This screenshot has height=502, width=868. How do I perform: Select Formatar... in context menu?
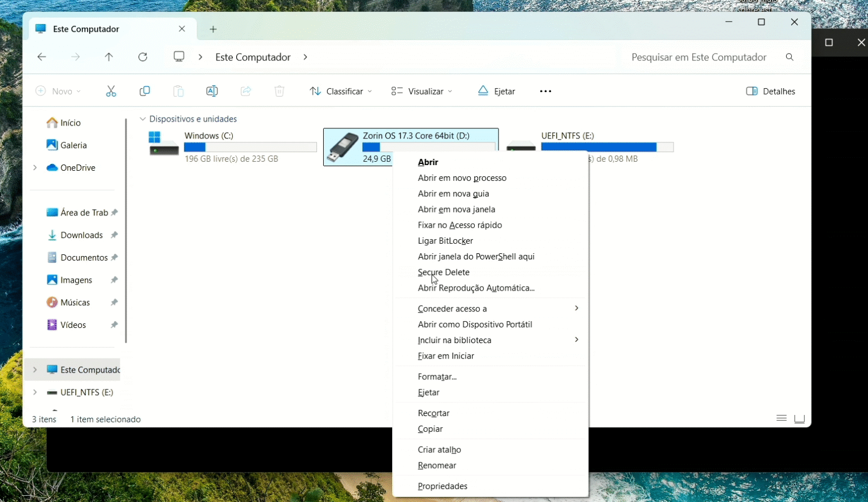click(x=437, y=376)
